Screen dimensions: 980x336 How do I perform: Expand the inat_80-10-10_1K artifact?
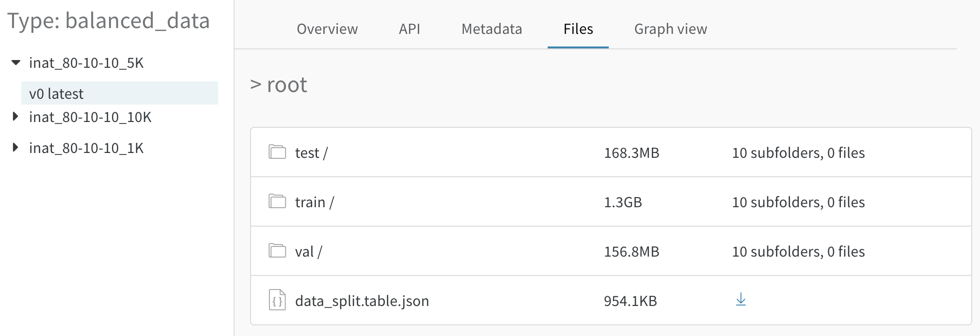16,148
